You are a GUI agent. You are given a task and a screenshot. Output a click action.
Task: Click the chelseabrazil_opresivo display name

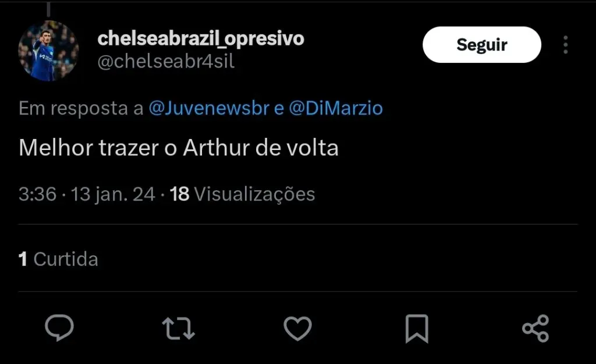point(201,38)
